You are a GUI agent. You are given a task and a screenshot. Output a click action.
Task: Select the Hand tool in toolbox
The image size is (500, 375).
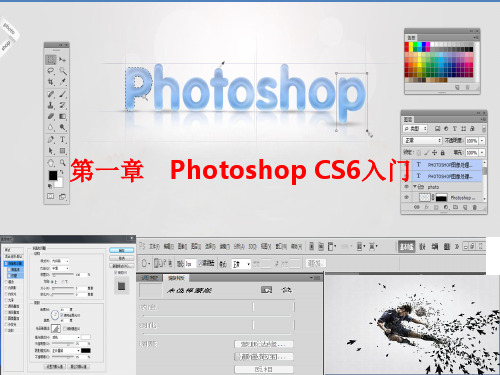point(51,163)
